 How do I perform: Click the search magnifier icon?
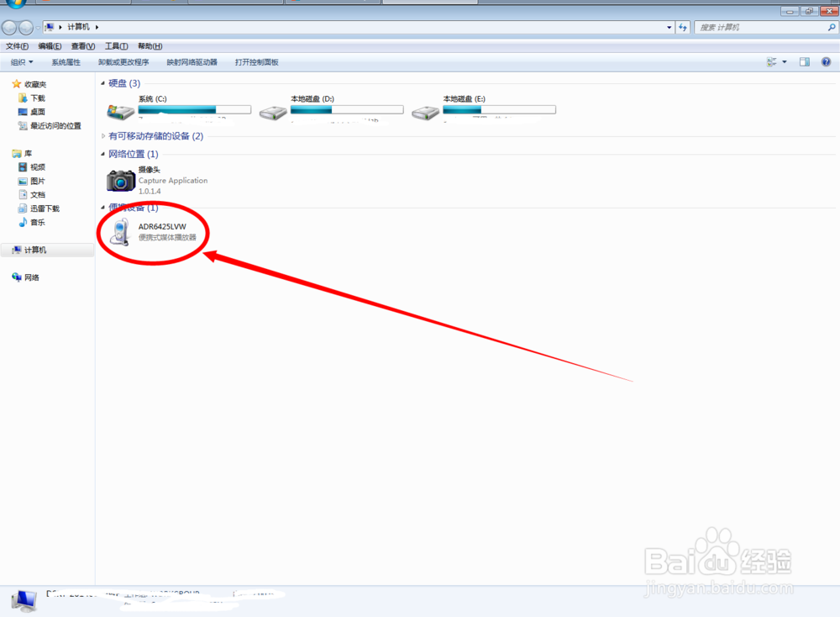pyautogui.click(x=832, y=28)
